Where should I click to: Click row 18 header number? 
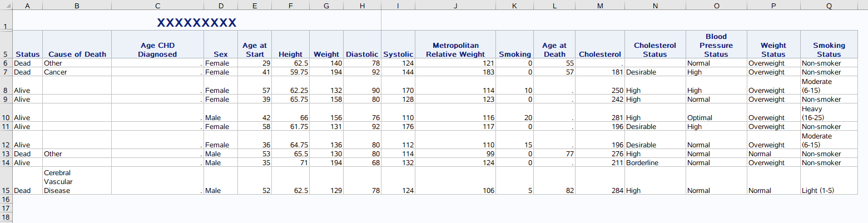pyautogui.click(x=6, y=217)
